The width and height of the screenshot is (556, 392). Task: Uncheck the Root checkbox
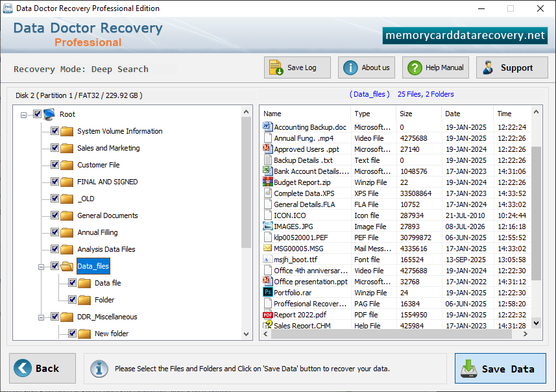tap(37, 114)
